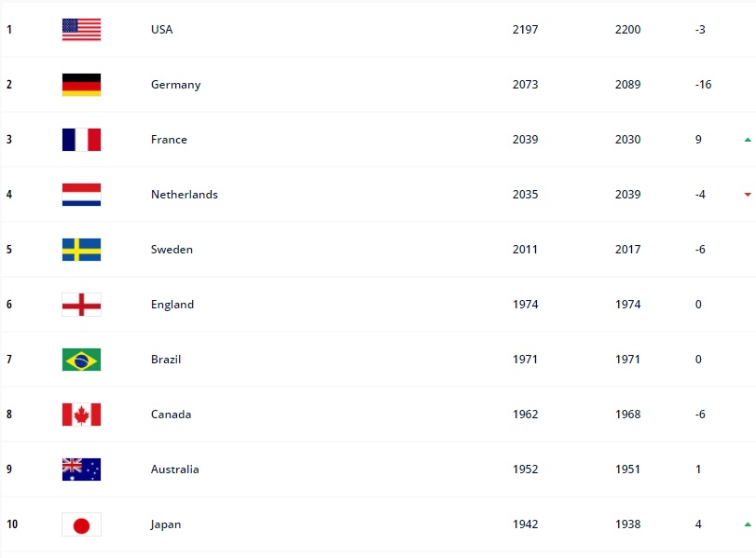Image resolution: width=756 pixels, height=558 pixels.
Task: Click the Netherlands flag icon
Action: coord(81,195)
